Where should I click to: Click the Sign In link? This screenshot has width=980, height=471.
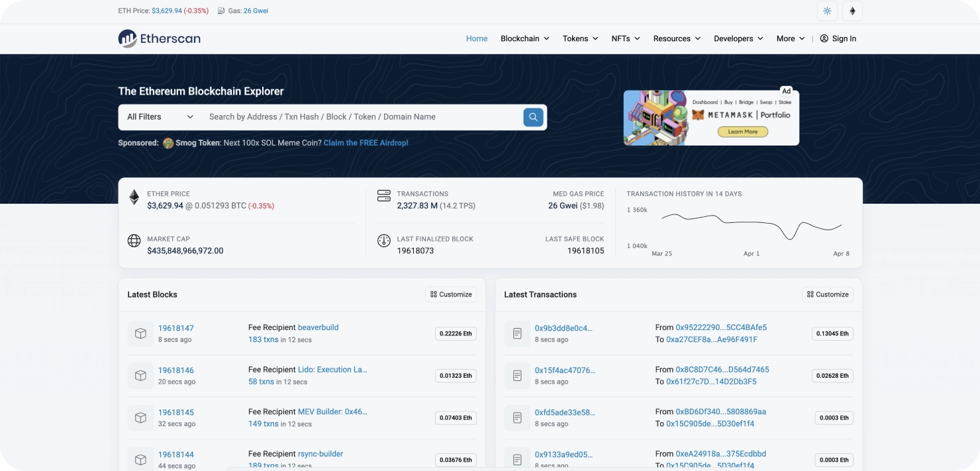click(x=838, y=38)
